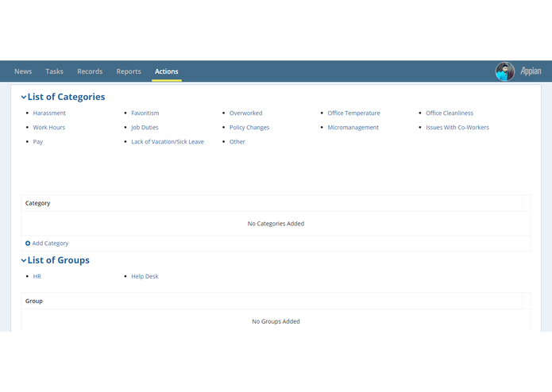Select the Policy Changes category link
552x392 pixels.
[x=249, y=128]
